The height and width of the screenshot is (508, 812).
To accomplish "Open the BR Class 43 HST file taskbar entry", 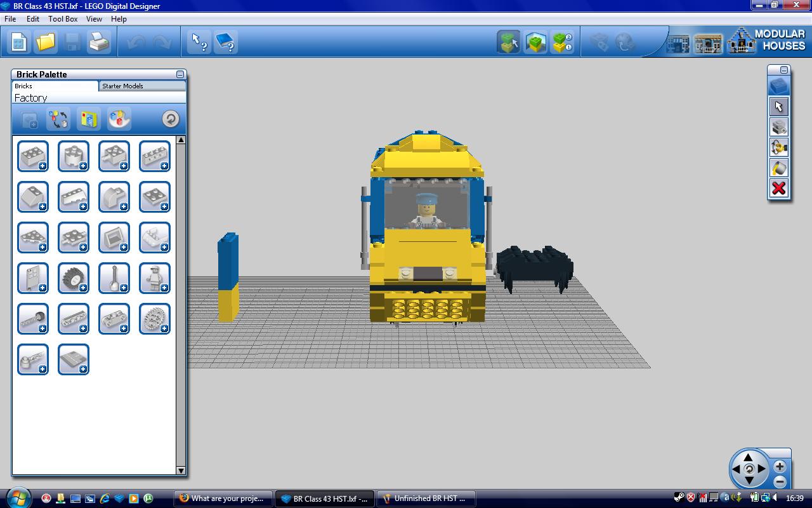I will 325,498.
